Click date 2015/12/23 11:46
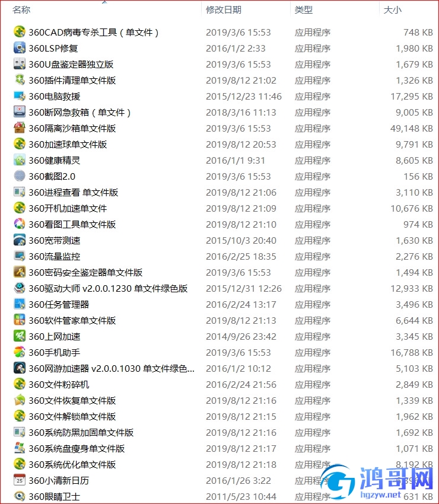The image size is (439, 504). pos(244,97)
